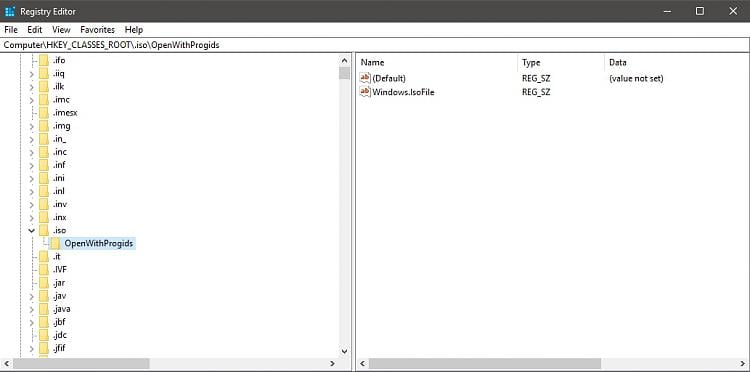Viewport: 750px width, 372px height.
Task: Open the Favorites menu
Action: pyautogui.click(x=98, y=30)
